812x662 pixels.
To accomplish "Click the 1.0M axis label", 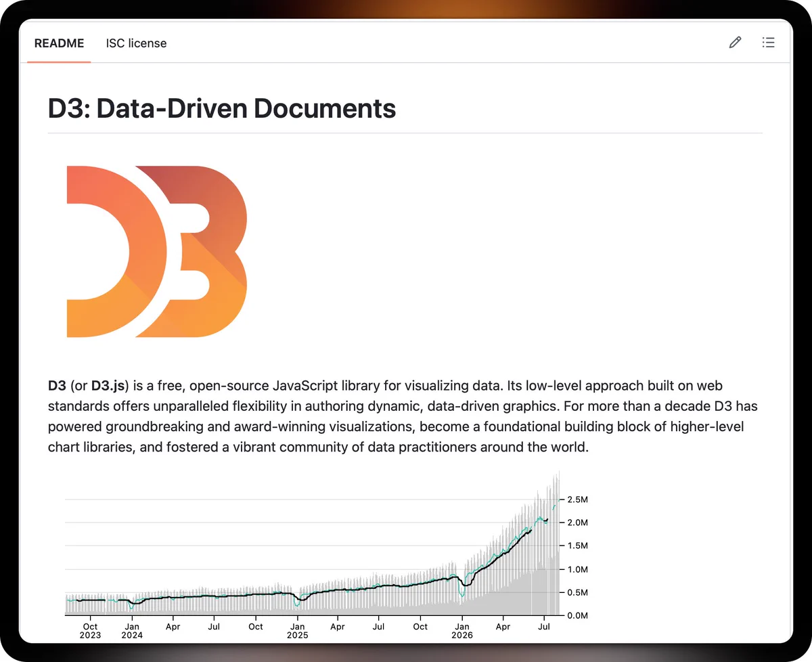I will (577, 569).
